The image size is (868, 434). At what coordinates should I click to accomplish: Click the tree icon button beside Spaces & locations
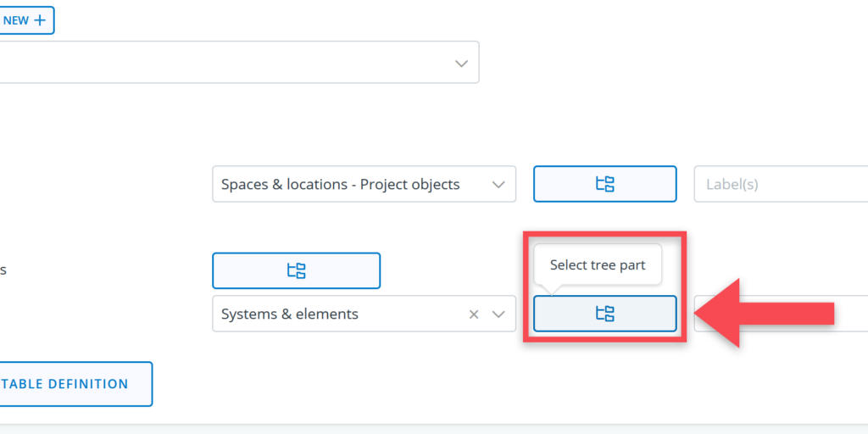pyautogui.click(x=604, y=184)
